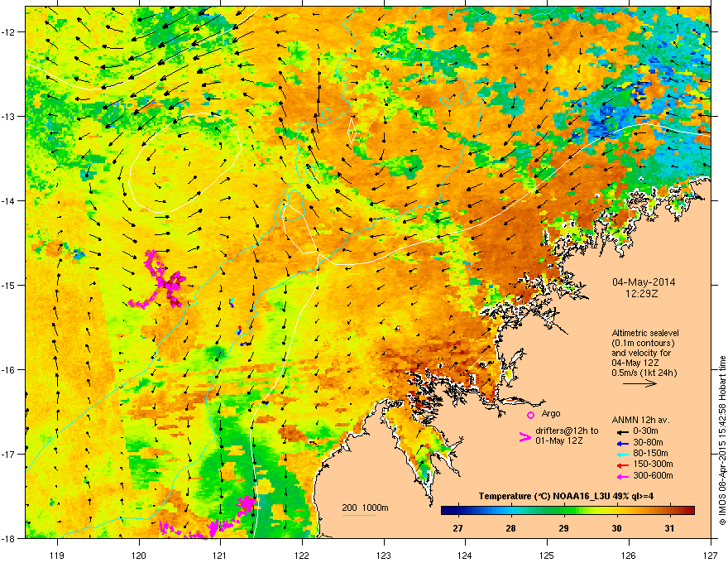This screenshot has width=728, height=563.
Task: Click the '200 1000m' depth contour label
Action: click(x=366, y=508)
